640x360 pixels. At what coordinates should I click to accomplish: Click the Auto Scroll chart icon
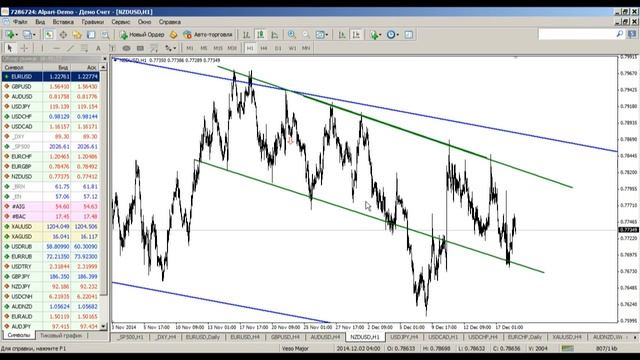pyautogui.click(x=342, y=35)
